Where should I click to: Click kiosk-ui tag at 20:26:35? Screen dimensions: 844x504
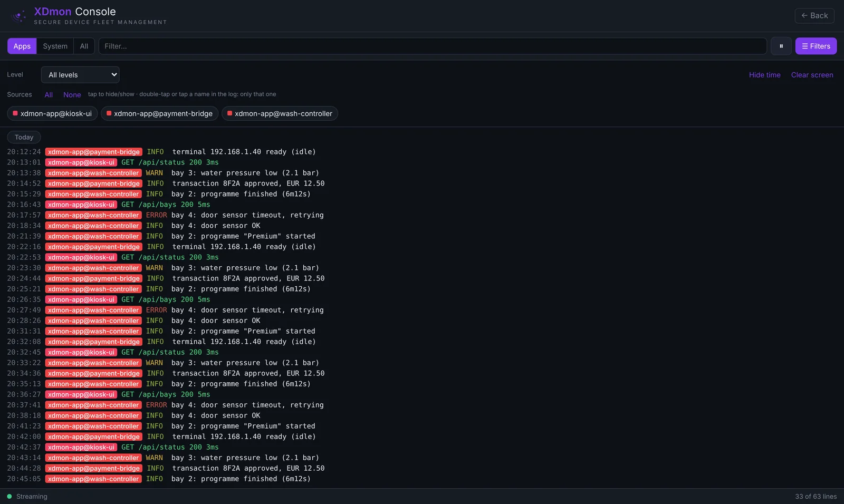click(x=81, y=299)
